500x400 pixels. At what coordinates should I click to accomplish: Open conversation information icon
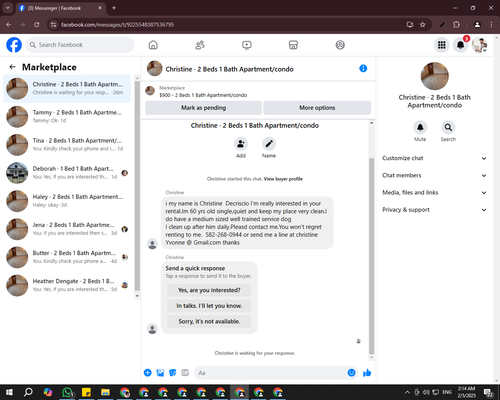[363, 69]
